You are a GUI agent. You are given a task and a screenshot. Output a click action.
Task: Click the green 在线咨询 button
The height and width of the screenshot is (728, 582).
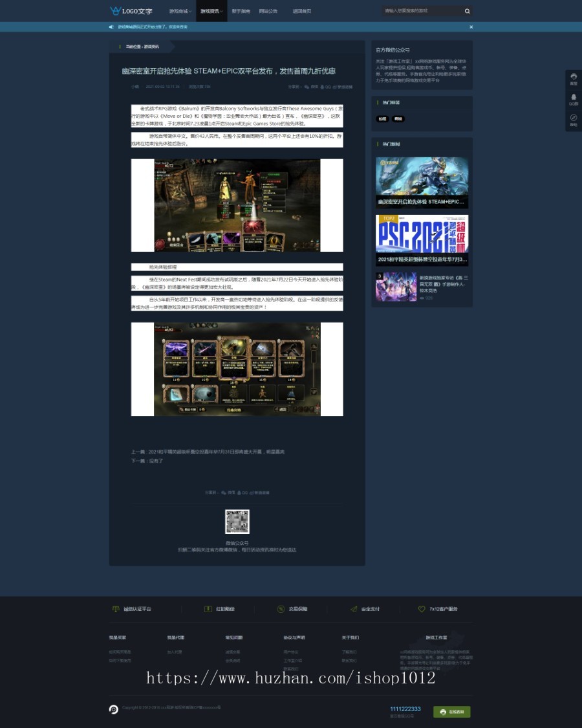451,711
